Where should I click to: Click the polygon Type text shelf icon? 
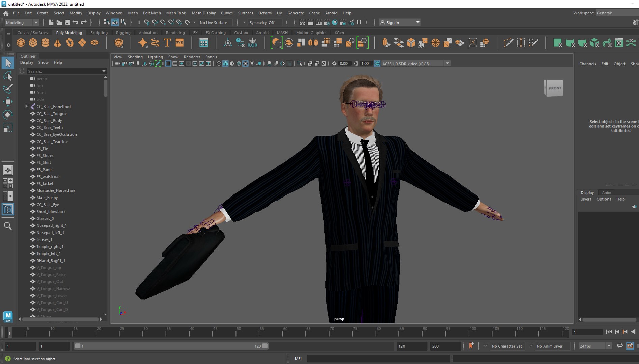tap(167, 43)
